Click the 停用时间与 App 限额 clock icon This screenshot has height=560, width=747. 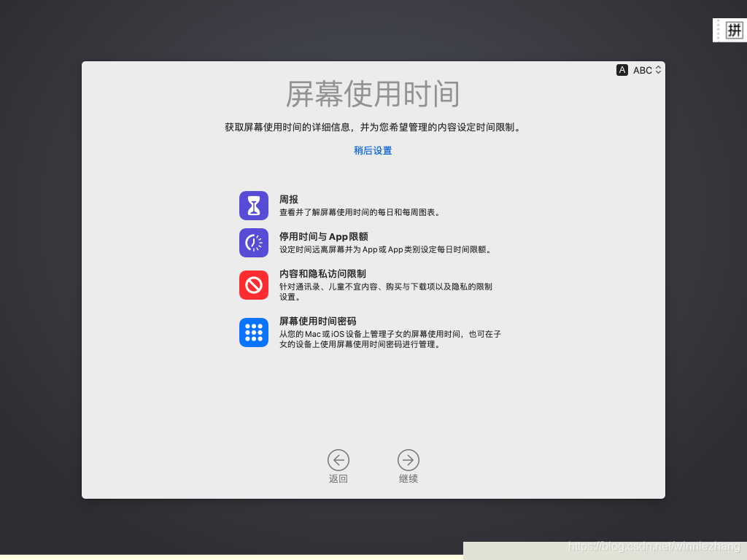pos(253,243)
